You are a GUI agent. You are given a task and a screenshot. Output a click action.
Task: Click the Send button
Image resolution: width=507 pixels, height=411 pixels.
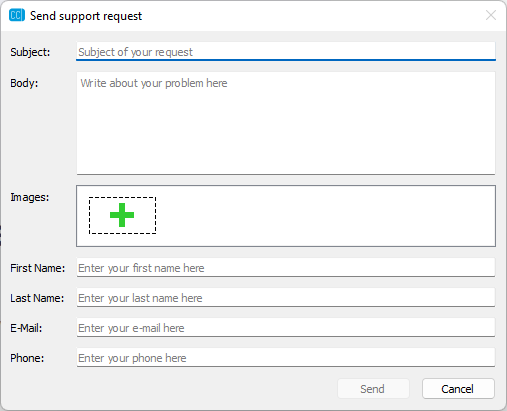[373, 389]
